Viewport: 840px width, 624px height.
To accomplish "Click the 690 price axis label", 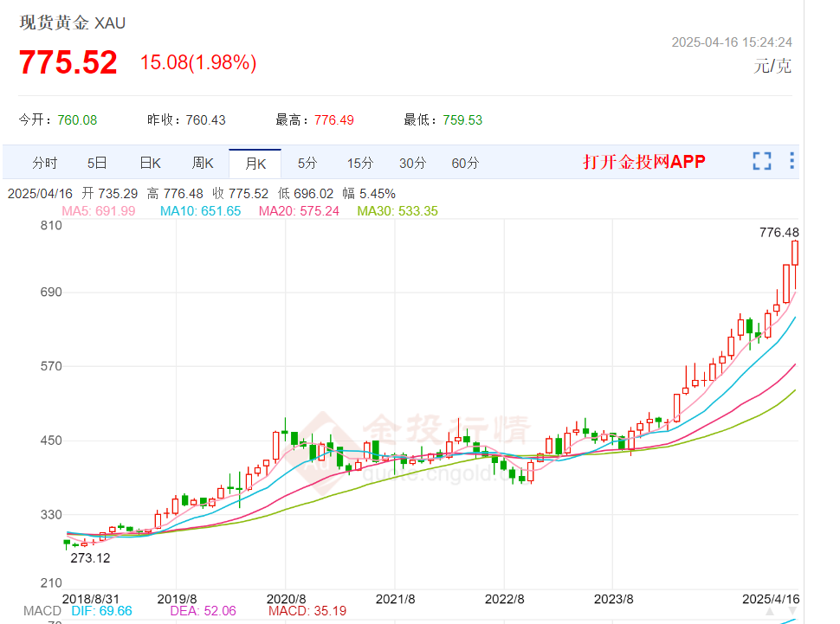I will pyautogui.click(x=51, y=292).
